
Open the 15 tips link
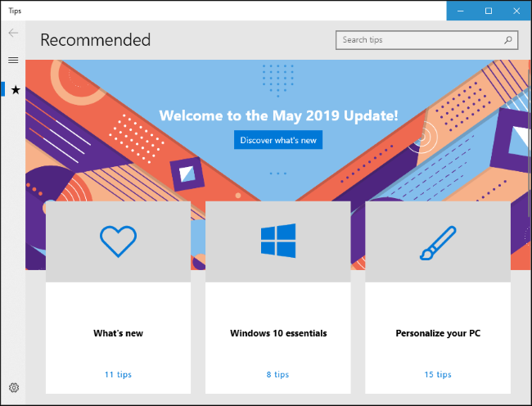click(x=438, y=374)
